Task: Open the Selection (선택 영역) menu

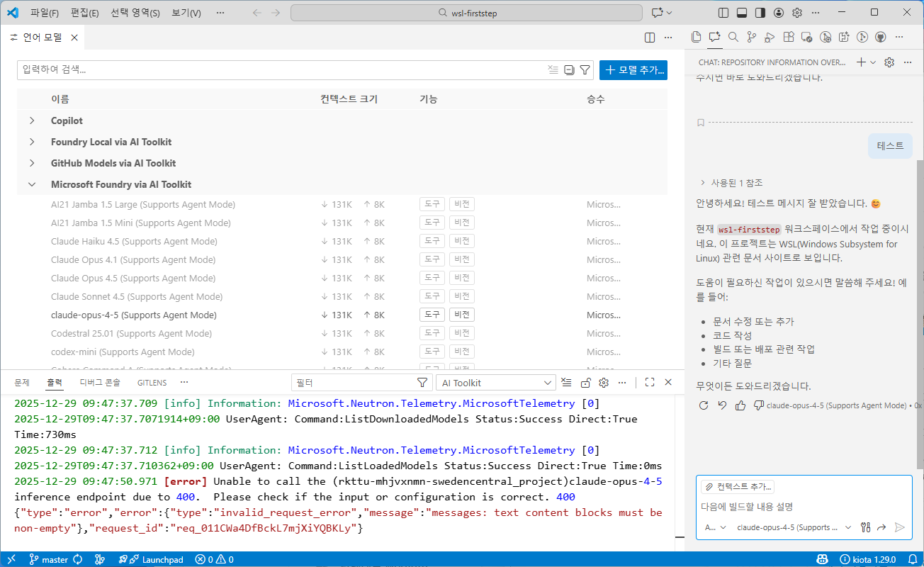Action: (x=135, y=13)
